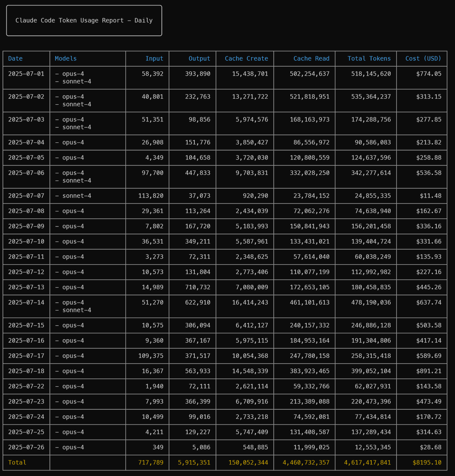Screen dimensions: 455x476
Task: Click cache create value 5,587,961
Action: pos(252,242)
